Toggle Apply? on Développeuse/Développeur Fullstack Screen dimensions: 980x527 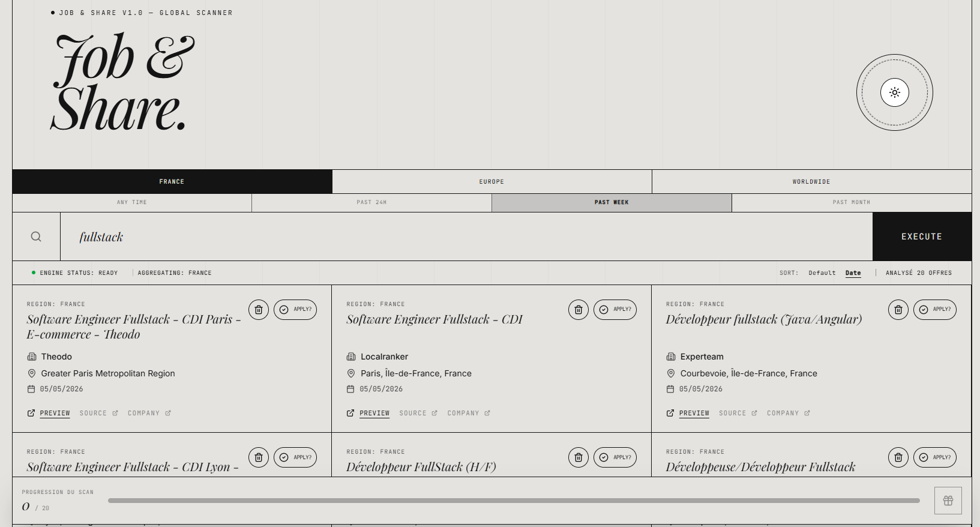935,457
